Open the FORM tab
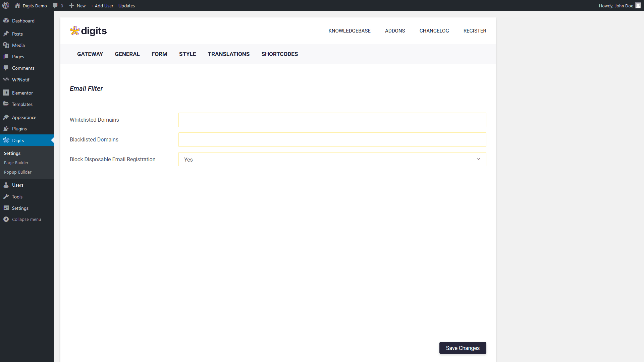 [159, 54]
